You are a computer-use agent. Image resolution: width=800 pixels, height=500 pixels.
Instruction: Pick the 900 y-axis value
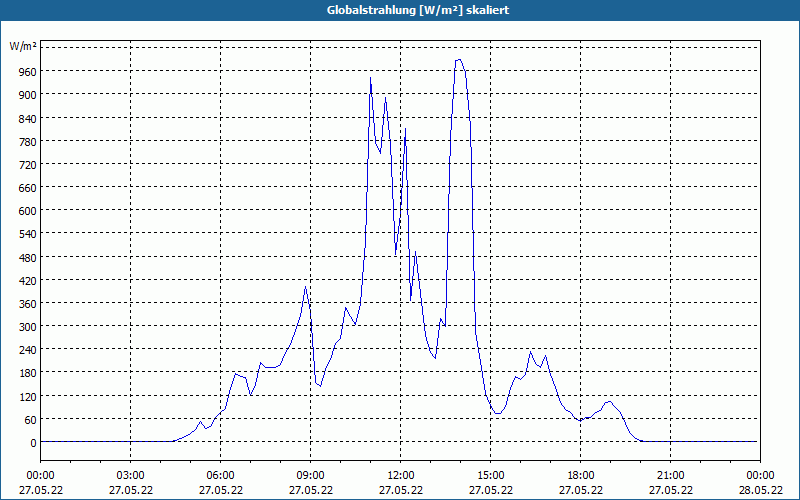click(x=28, y=95)
